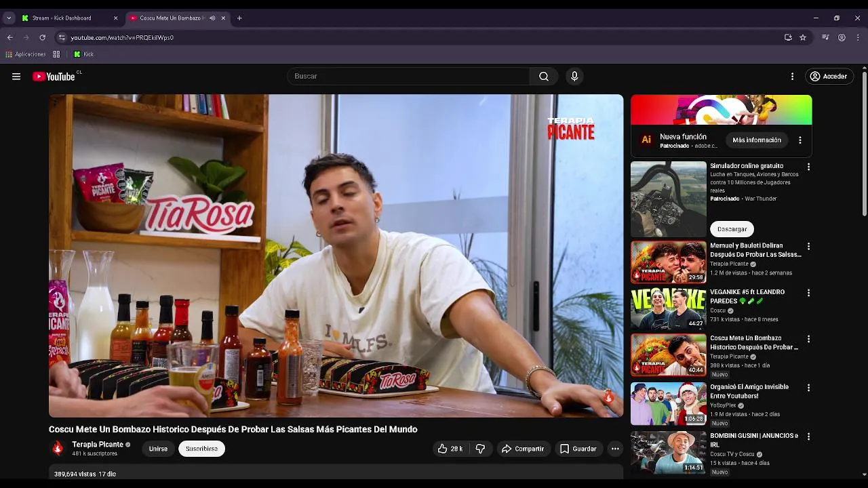Click the Descargar button for War Thunder
This screenshot has height=488, width=868.
click(732, 229)
